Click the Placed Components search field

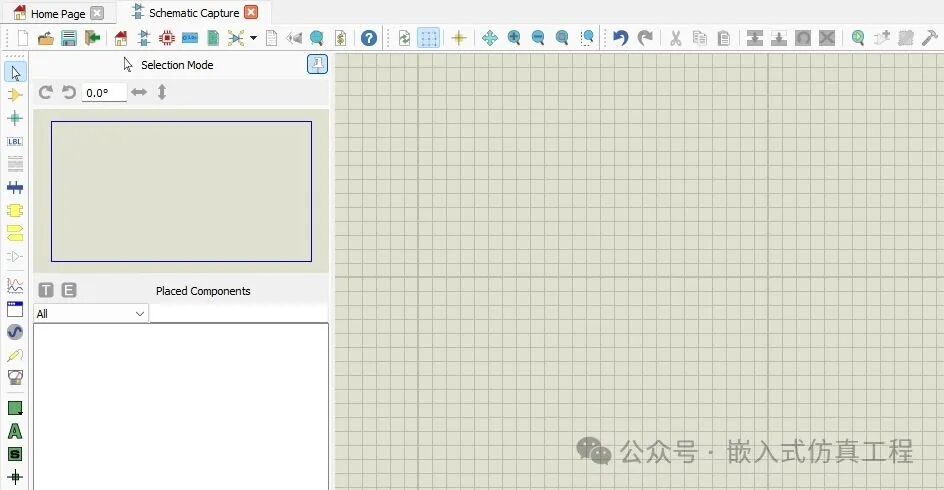coord(239,314)
